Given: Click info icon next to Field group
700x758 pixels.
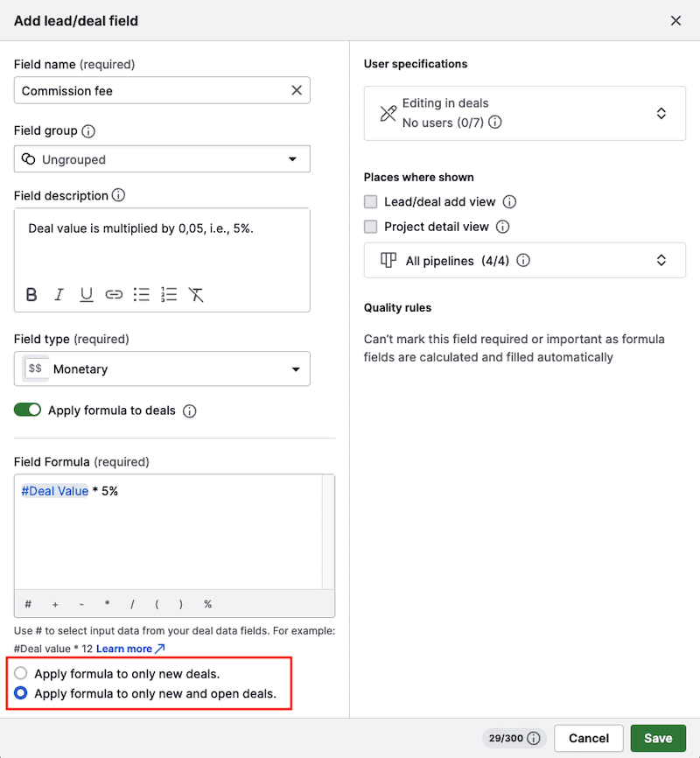Looking at the screenshot, I should point(88,131).
